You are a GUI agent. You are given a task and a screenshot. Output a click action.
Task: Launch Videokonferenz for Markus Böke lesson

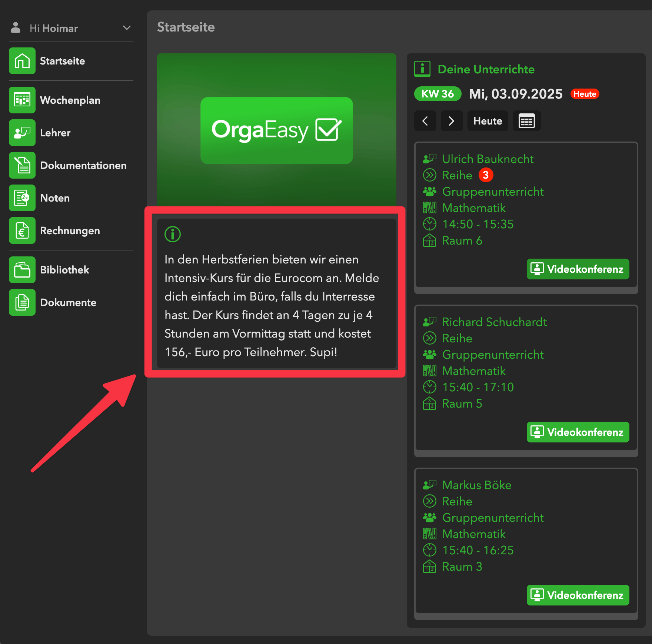coord(578,595)
